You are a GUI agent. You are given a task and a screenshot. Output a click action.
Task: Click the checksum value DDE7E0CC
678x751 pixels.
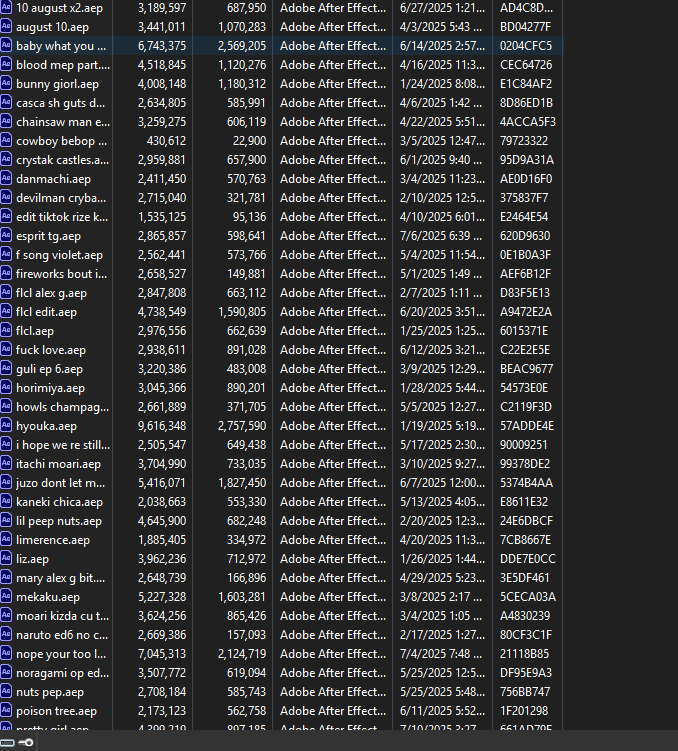tap(528, 559)
